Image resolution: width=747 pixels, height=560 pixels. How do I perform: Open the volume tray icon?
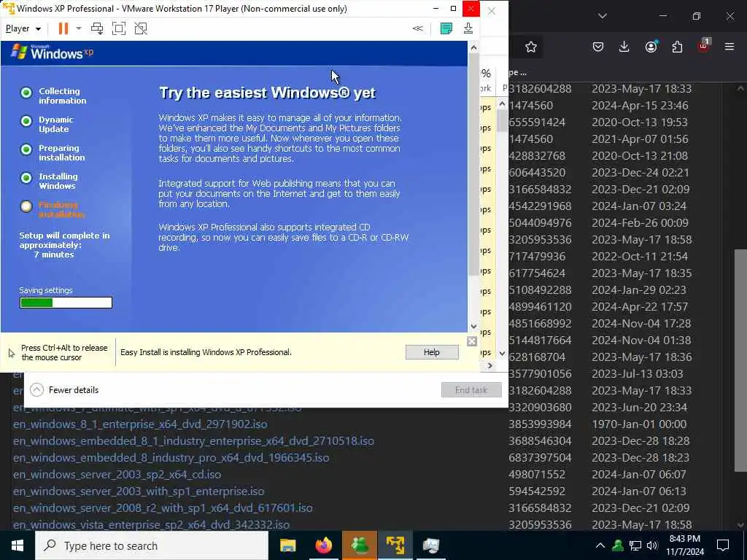coord(652,545)
